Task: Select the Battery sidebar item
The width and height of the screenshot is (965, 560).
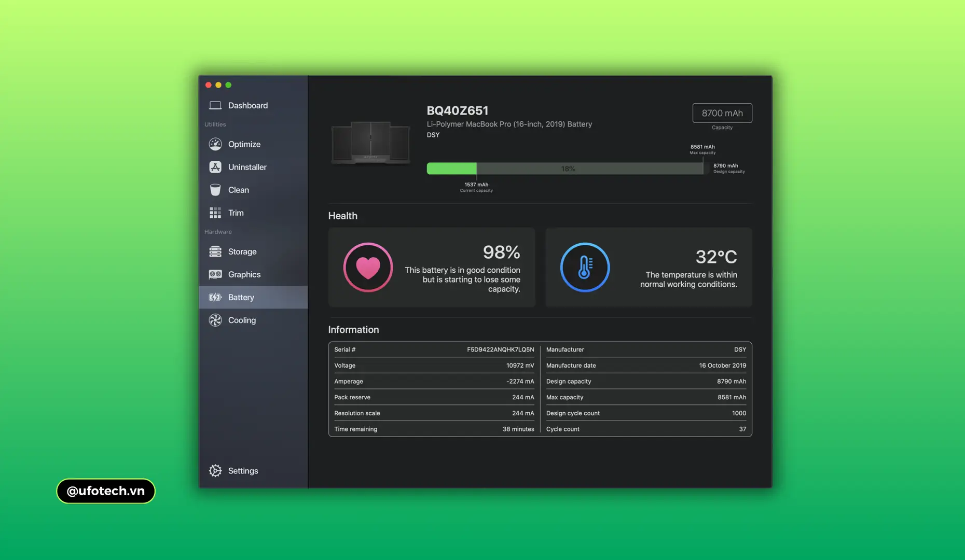Action: (253, 297)
